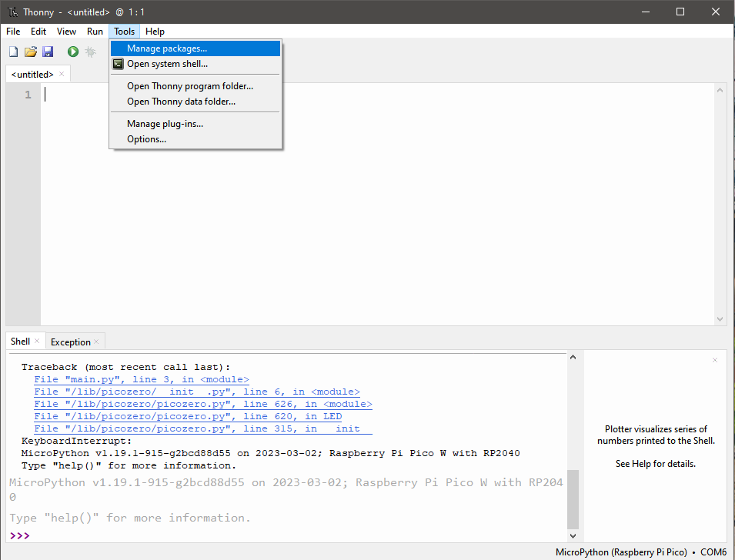Screen dimensions: 735x560
Task: Click the New file toolbar icon
Action: (13, 52)
